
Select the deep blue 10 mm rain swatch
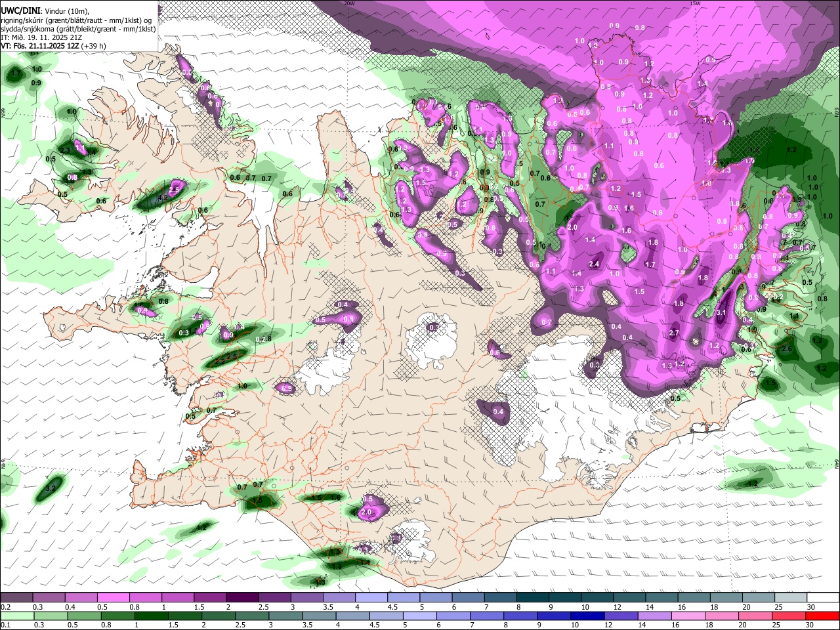point(587,616)
